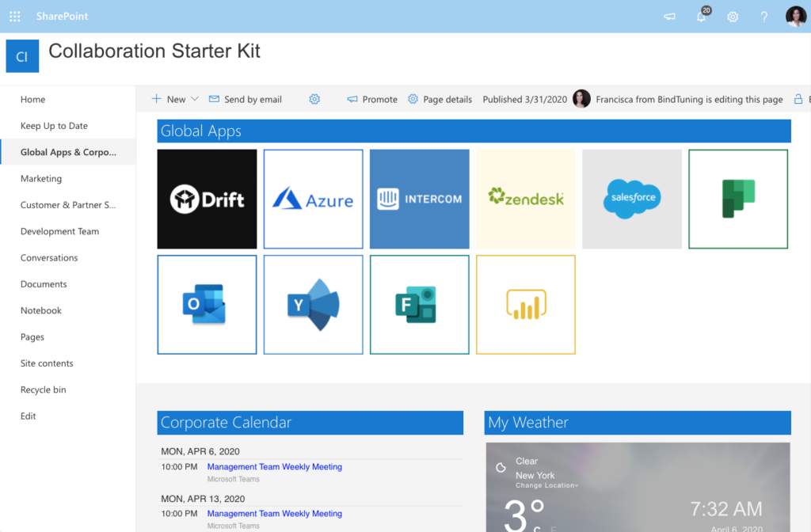Click the clear-night moon weather icon
811x532 pixels.
coord(501,468)
